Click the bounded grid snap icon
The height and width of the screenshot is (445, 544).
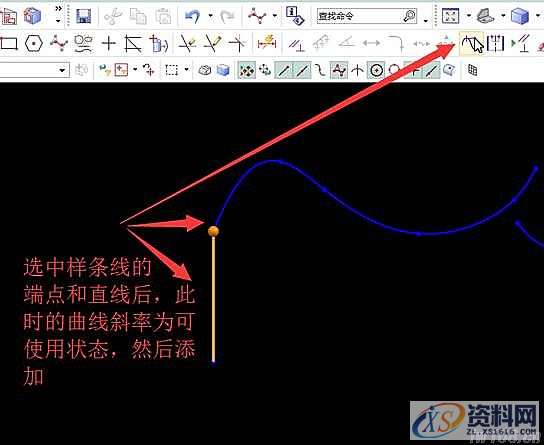tap(473, 70)
